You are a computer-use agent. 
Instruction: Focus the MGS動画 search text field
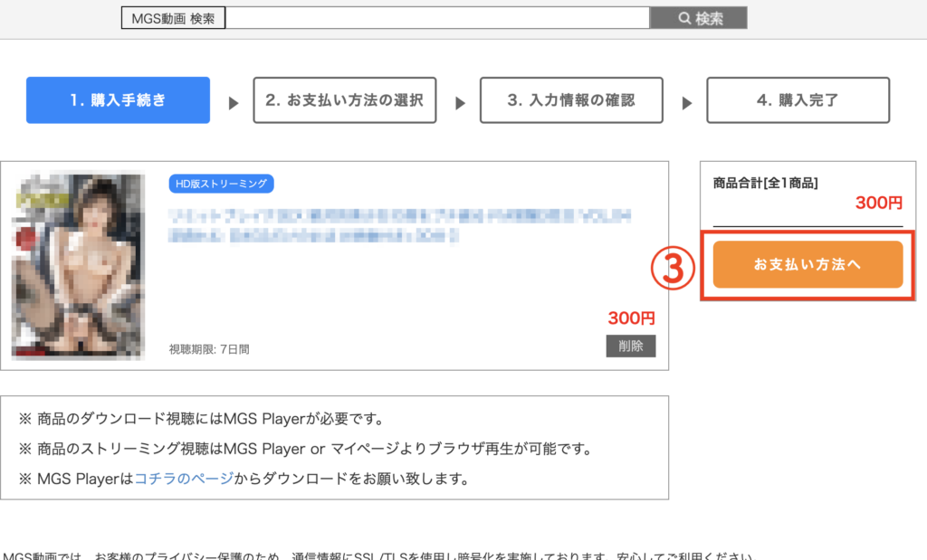pyautogui.click(x=436, y=18)
